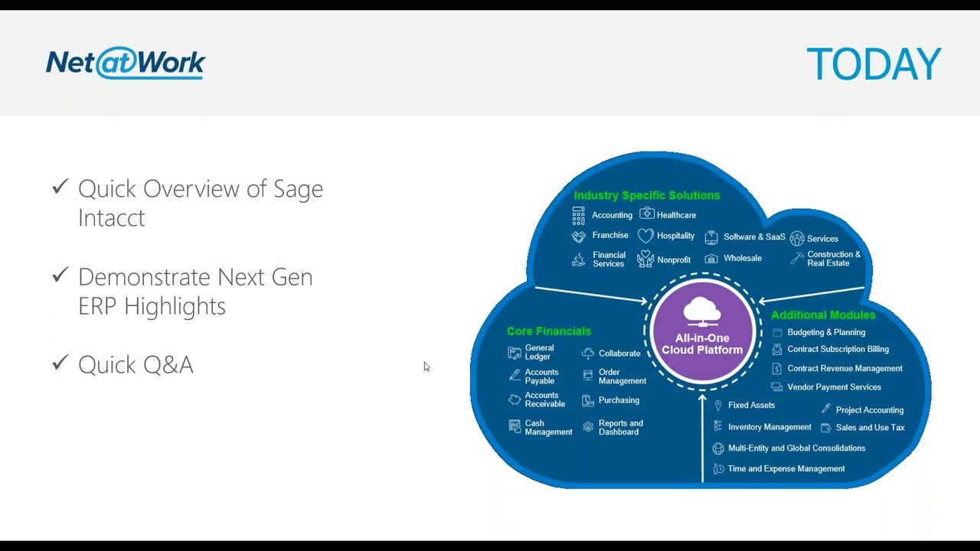Screen dimensions: 980x551
Task: Click the General Ledger icon
Action: coord(514,353)
